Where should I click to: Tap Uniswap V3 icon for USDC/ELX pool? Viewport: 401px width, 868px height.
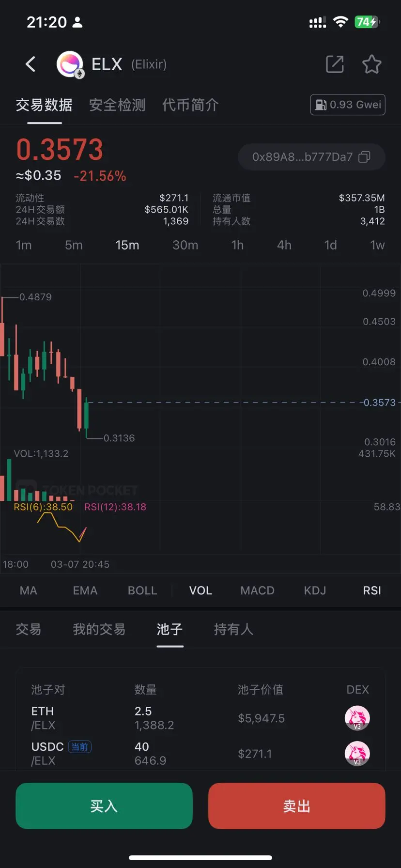[357, 754]
